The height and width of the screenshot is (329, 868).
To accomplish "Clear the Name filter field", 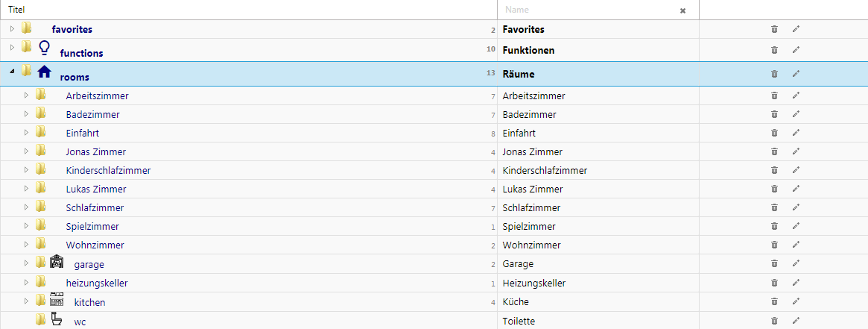I will (x=682, y=10).
